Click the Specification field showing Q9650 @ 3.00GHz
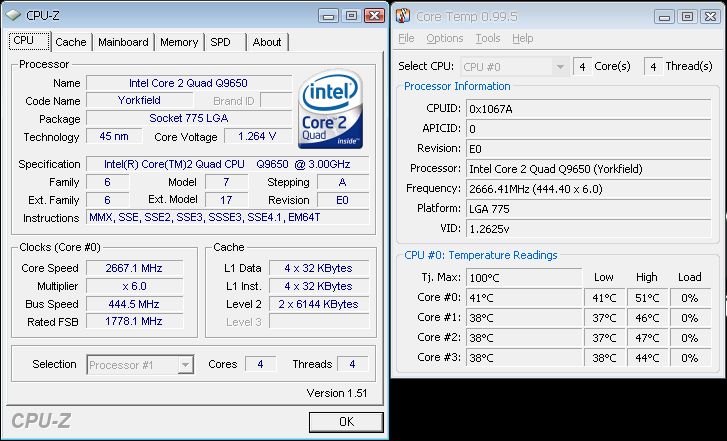 coord(228,164)
